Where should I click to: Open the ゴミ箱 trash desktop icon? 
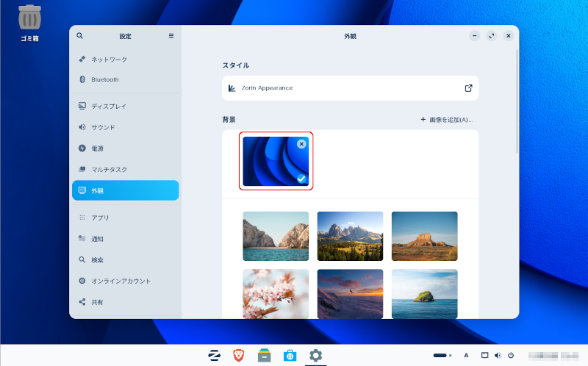(29, 24)
